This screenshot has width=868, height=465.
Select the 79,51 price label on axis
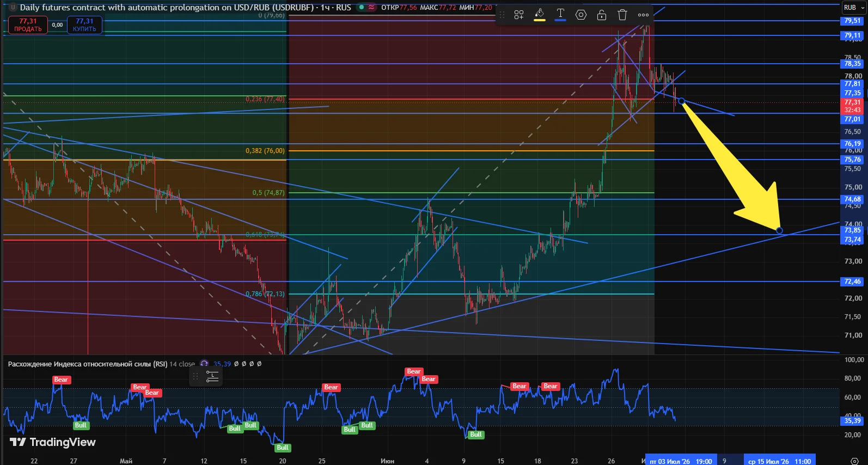point(853,21)
